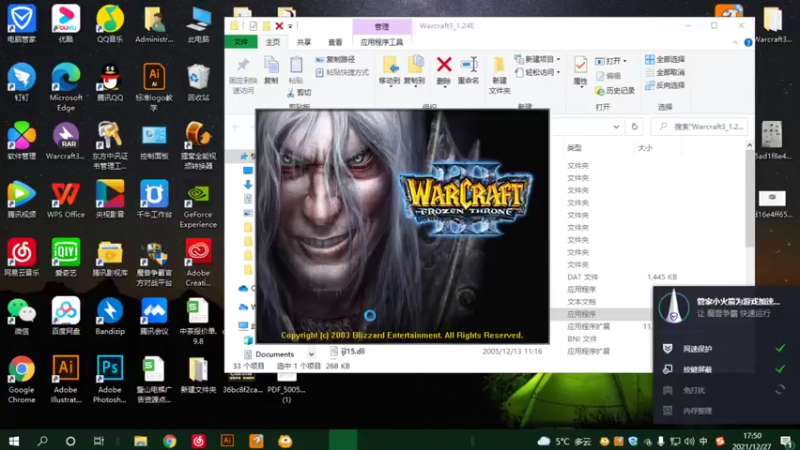Open Microsoft Edge desktop shortcut
This screenshot has height=450, width=800.
tap(66, 87)
